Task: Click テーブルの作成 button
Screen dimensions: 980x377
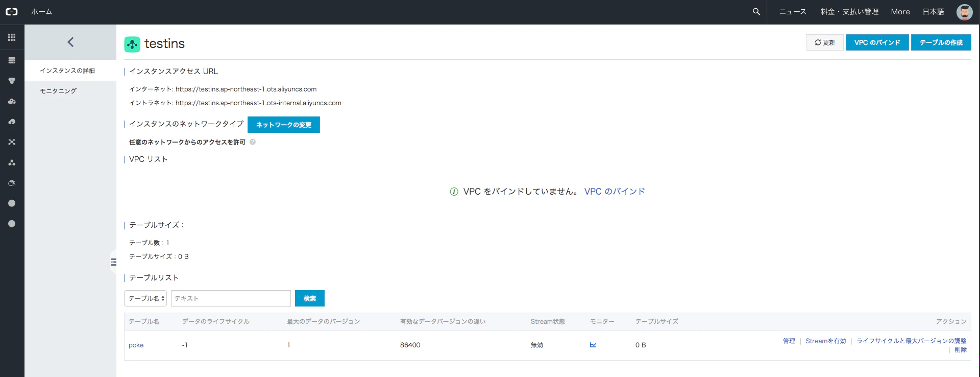Action: point(941,42)
